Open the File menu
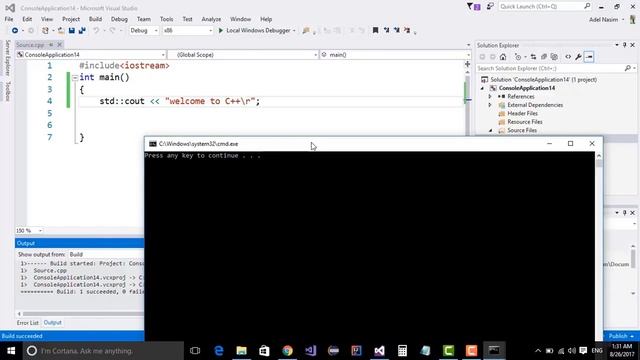 click(9, 19)
